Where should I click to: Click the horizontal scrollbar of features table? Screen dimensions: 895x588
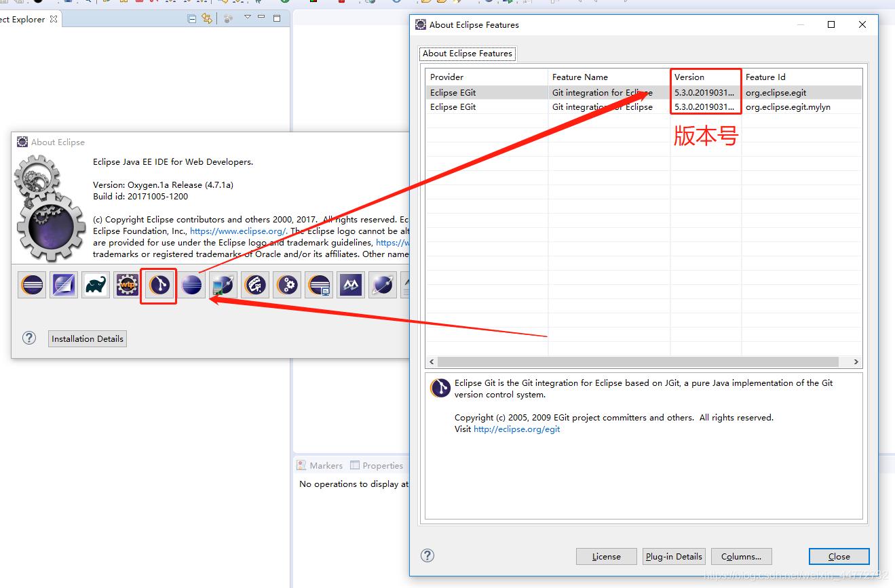point(638,362)
